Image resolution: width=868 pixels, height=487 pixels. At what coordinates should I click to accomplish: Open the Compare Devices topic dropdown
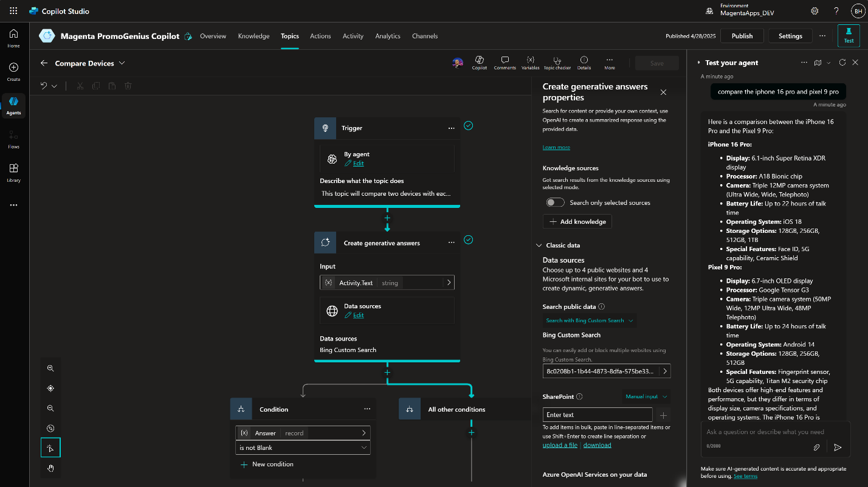122,63
